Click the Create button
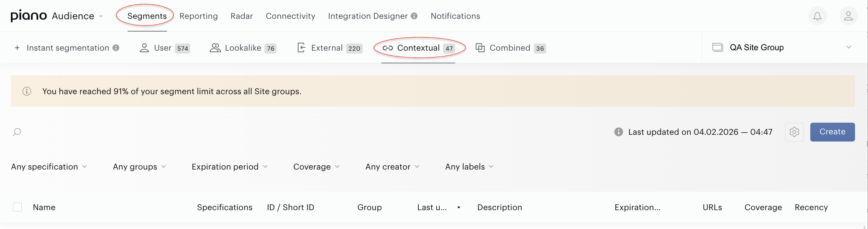This screenshot has height=229, width=868. point(832,132)
